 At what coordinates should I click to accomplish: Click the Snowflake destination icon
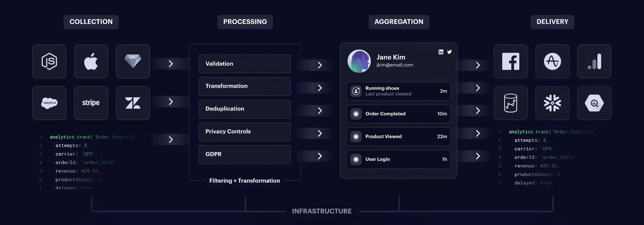tap(552, 103)
